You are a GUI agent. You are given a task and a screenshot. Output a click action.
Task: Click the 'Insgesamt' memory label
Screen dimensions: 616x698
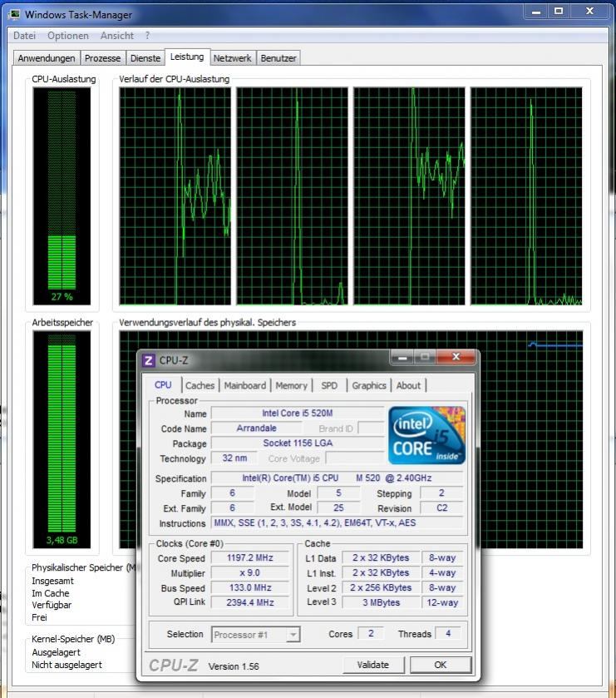52,581
